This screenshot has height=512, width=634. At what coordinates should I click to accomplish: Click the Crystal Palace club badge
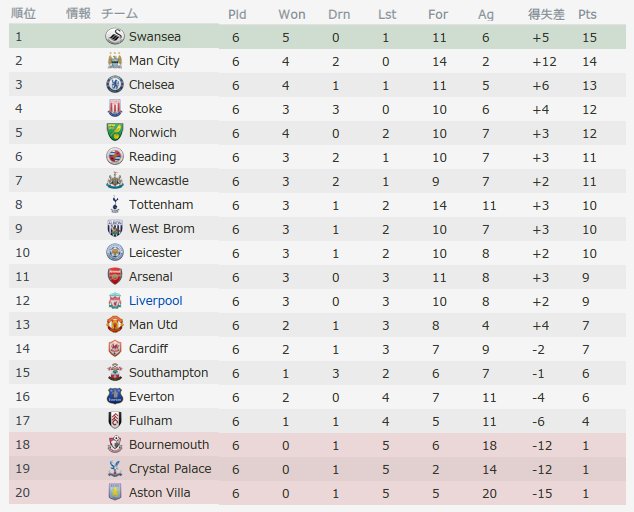114,469
